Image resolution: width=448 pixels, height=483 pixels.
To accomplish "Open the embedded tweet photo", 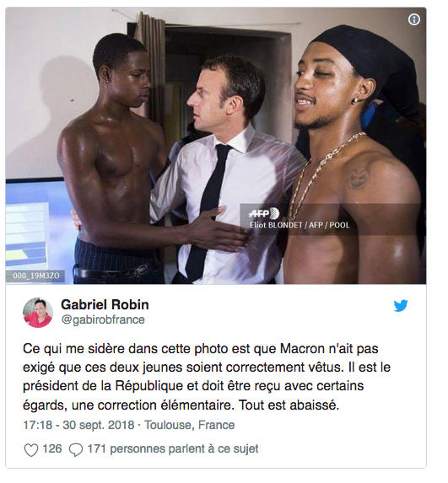I will [216, 145].
